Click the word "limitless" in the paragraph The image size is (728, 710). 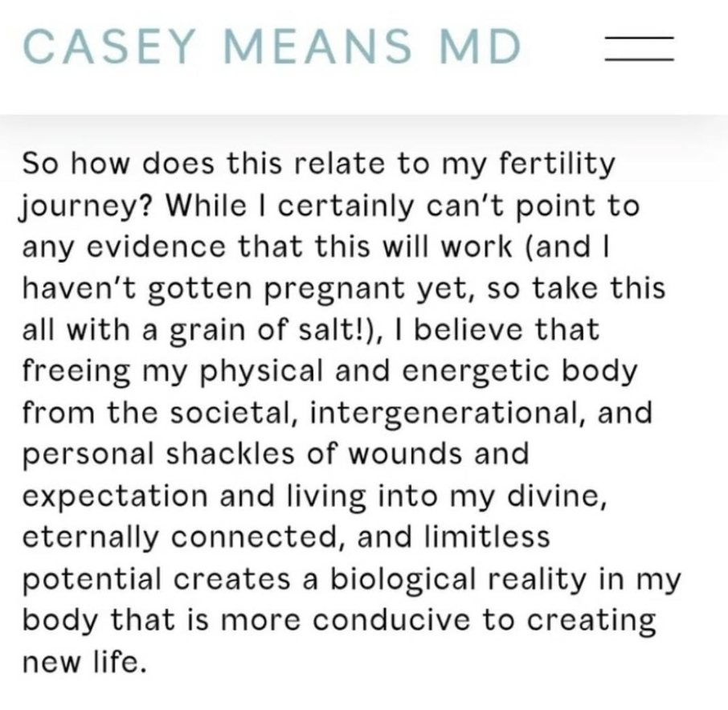point(487,537)
